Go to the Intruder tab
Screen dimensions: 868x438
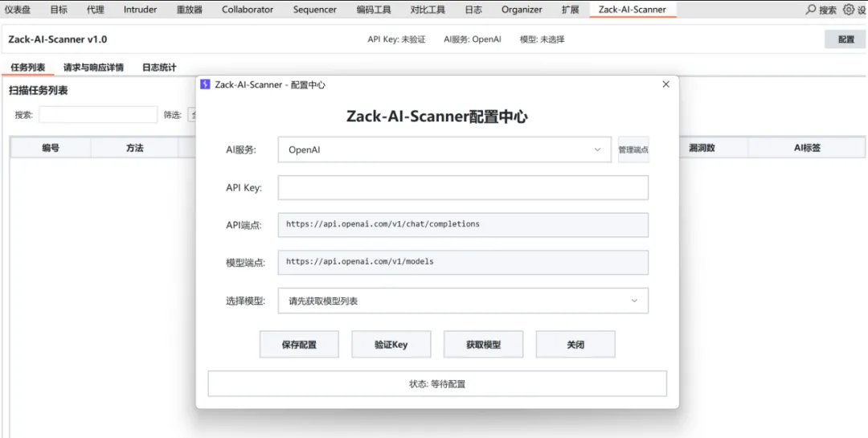point(140,10)
